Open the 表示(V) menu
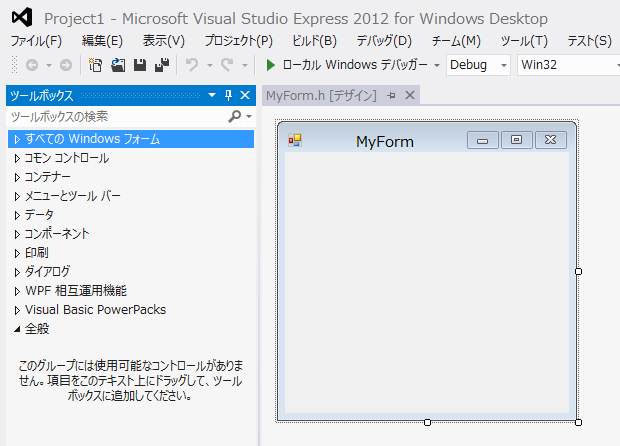Screen dimensions: 620x446 point(164,41)
